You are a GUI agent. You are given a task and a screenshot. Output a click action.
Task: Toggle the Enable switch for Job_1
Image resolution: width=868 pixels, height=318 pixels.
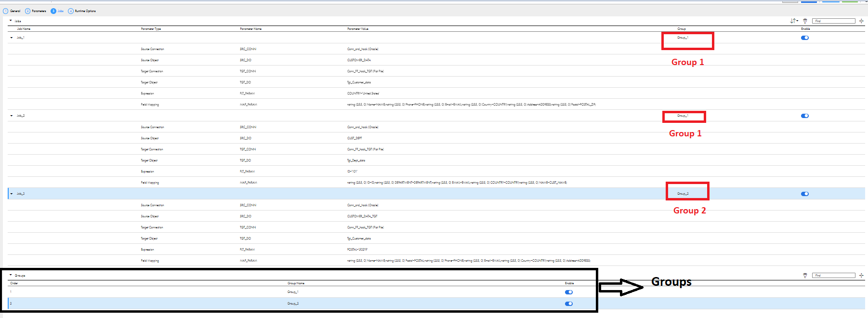click(x=805, y=38)
